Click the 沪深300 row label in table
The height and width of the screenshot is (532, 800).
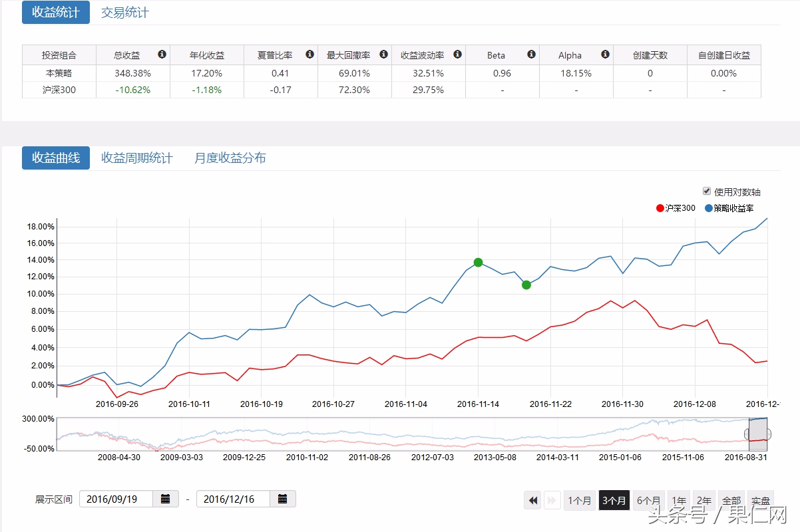coord(59,90)
